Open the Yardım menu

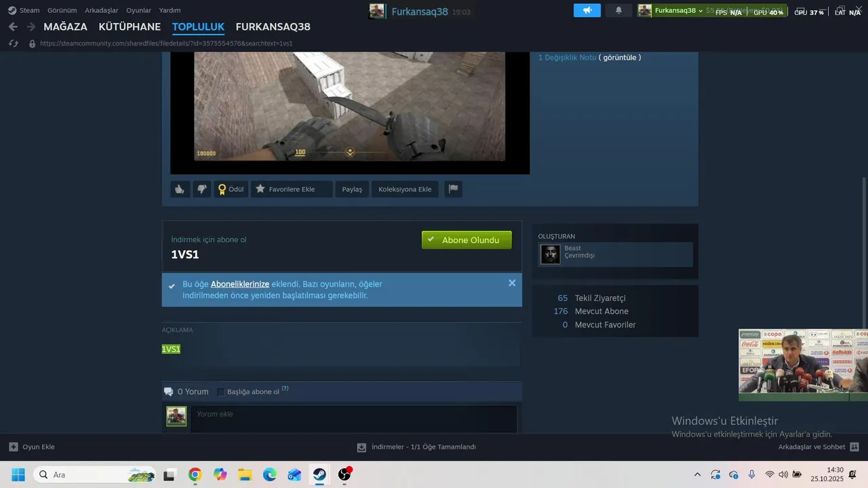(x=170, y=10)
